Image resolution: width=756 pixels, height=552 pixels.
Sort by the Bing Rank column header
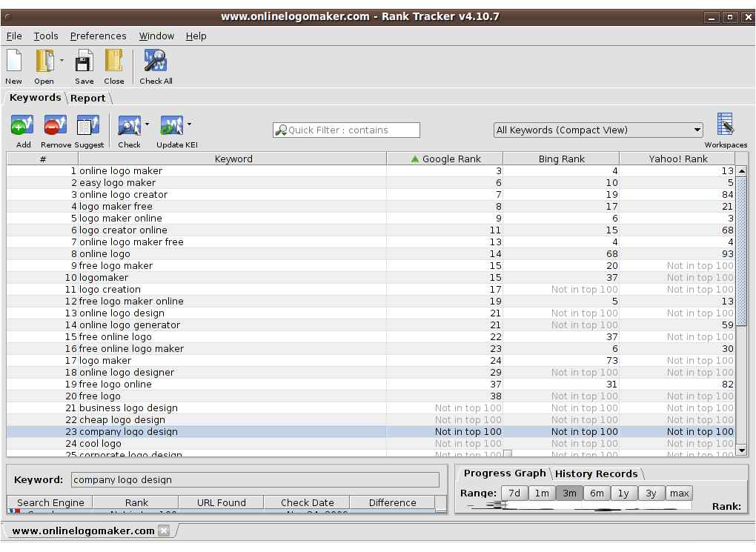pyautogui.click(x=561, y=159)
